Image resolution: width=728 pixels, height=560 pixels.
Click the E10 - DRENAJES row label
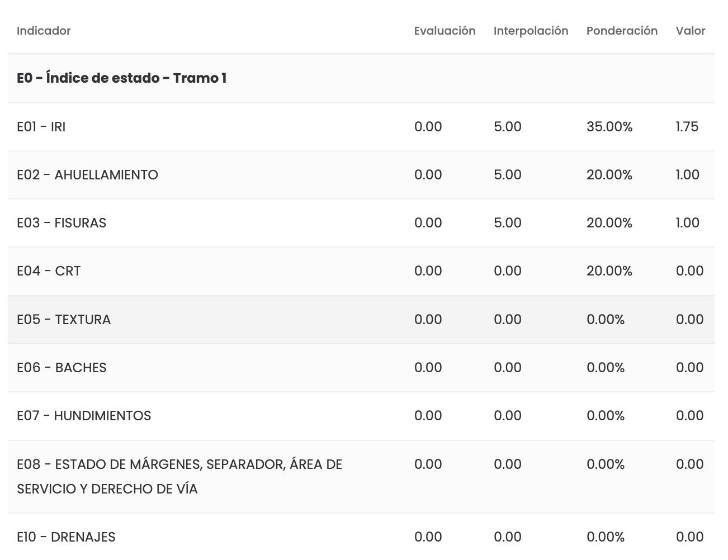(66, 537)
